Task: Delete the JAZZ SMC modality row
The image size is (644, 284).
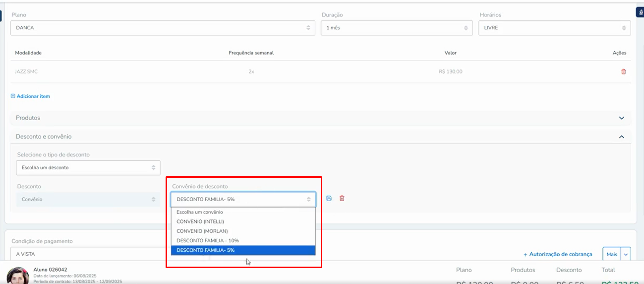Action: tap(623, 71)
